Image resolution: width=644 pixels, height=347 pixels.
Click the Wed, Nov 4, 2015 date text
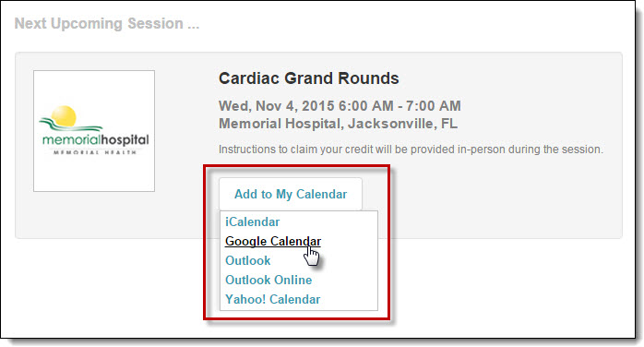click(276, 106)
